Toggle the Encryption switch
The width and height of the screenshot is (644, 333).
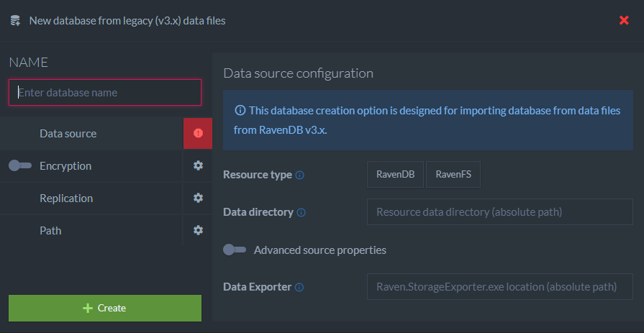pyautogui.click(x=20, y=166)
